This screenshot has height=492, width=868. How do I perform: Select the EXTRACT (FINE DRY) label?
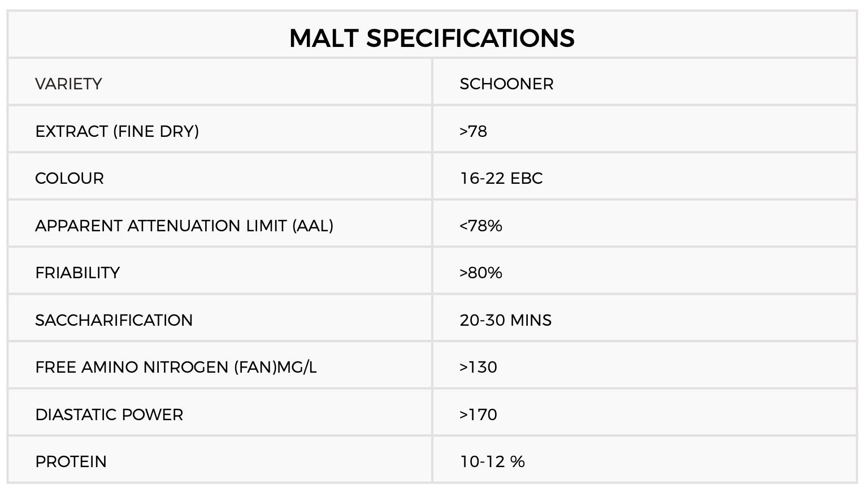pos(117,131)
